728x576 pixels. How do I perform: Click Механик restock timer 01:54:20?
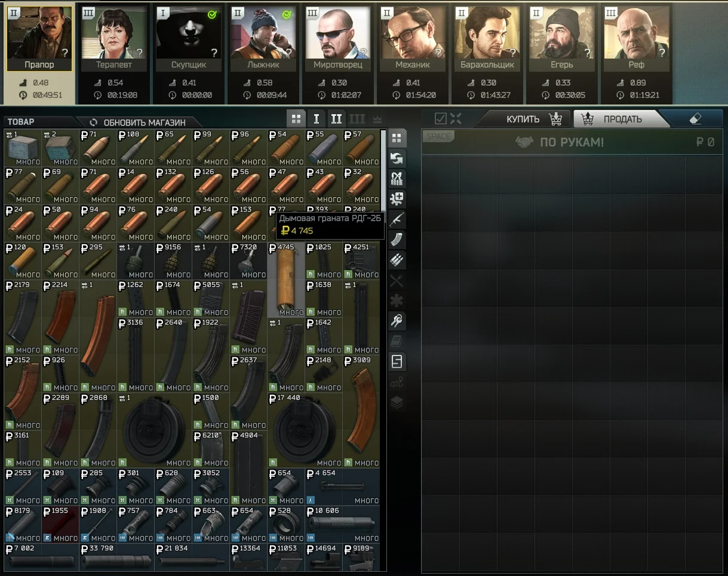point(420,95)
